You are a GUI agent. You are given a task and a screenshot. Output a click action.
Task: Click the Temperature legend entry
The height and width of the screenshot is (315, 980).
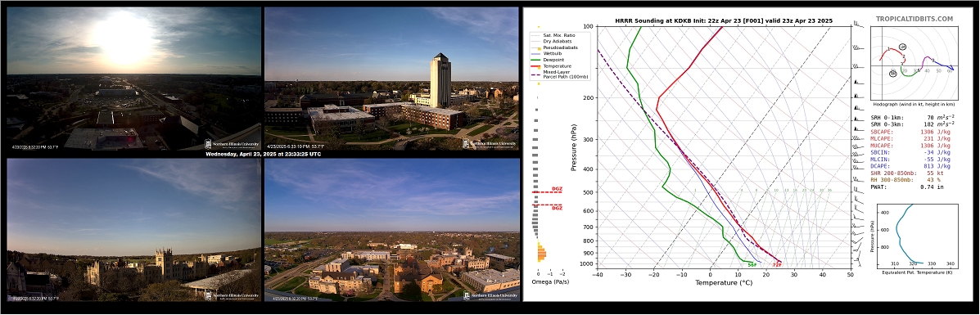pos(551,65)
